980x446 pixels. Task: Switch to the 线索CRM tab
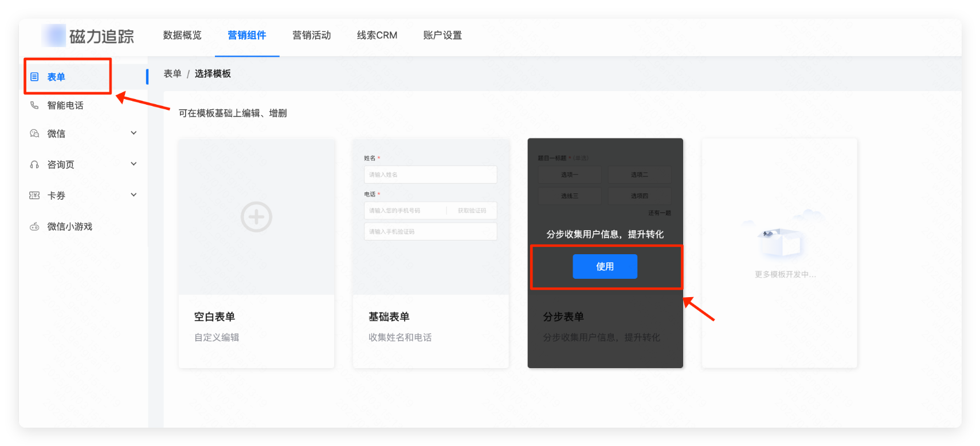pos(377,35)
